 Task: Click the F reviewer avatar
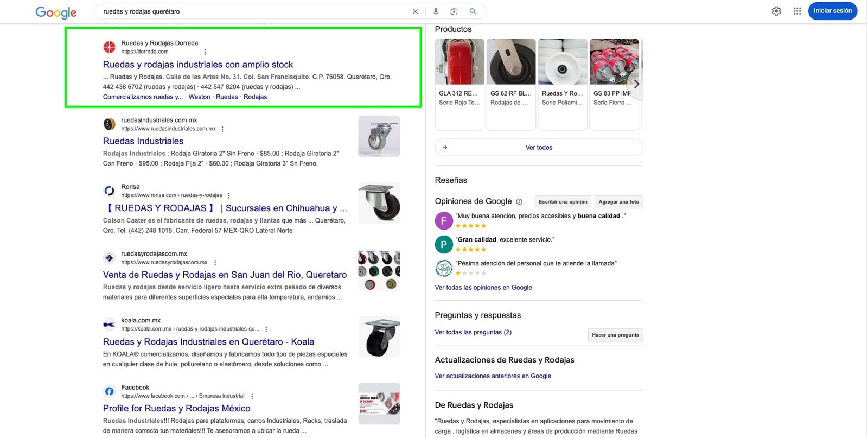click(x=444, y=221)
